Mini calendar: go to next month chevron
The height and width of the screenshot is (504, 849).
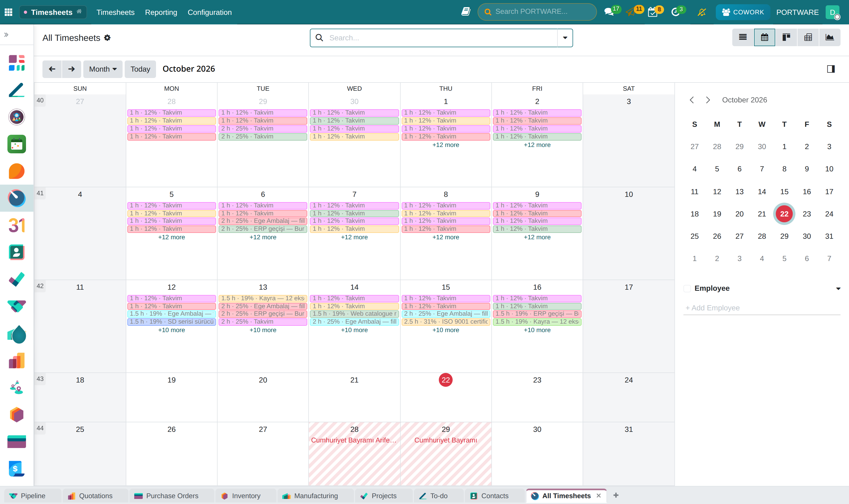point(708,100)
